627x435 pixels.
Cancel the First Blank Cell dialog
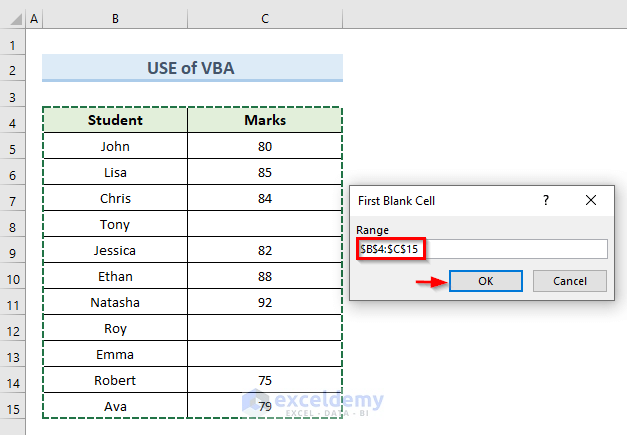[x=569, y=281]
